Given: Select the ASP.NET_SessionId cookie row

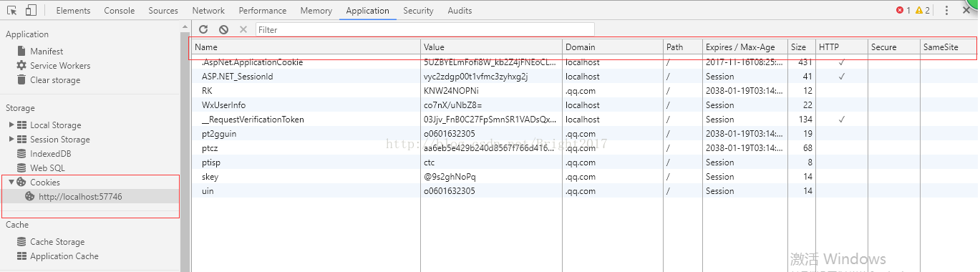Looking at the screenshot, I should (584, 77).
